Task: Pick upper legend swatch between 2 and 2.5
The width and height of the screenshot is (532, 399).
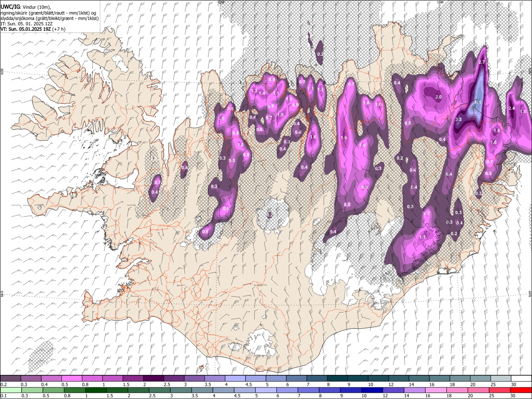Action: tap(153, 379)
